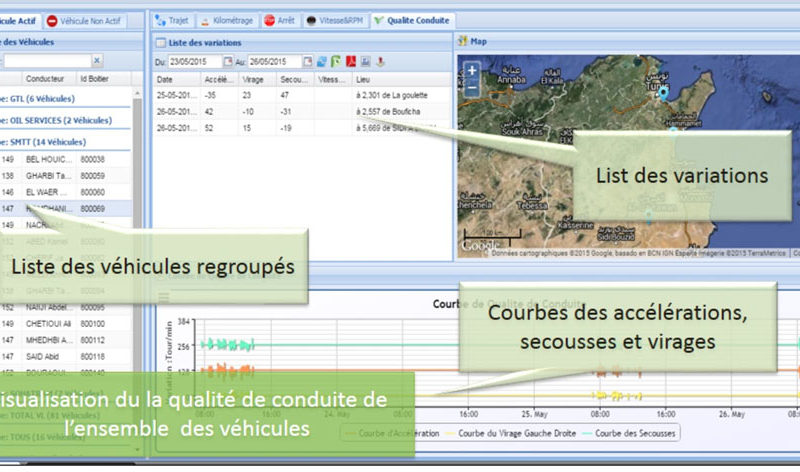Expand the OIL SERVICES vehicle group
The height and width of the screenshot is (472, 800).
click(58, 120)
